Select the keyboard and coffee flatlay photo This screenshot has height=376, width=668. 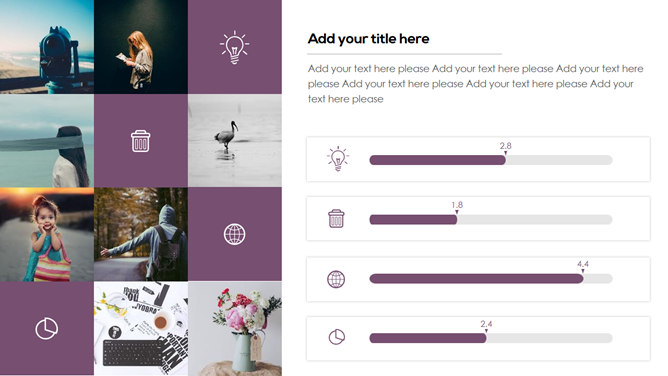pyautogui.click(x=141, y=328)
